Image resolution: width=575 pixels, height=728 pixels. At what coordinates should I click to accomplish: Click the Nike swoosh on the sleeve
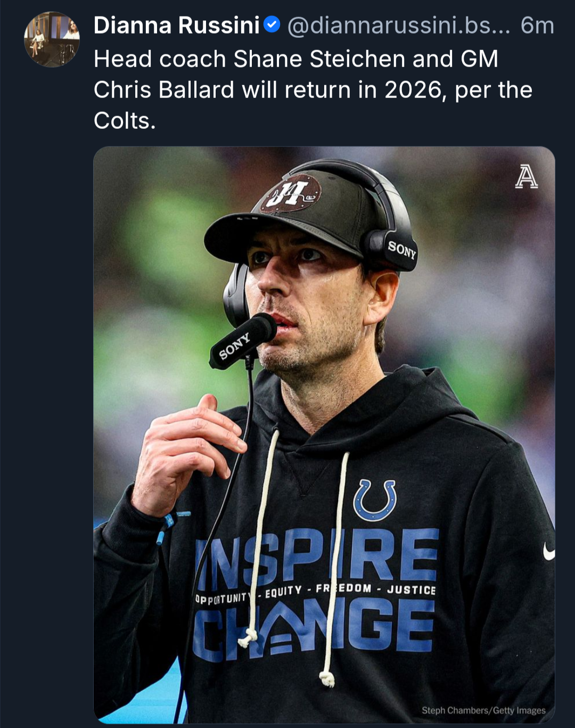click(x=548, y=553)
